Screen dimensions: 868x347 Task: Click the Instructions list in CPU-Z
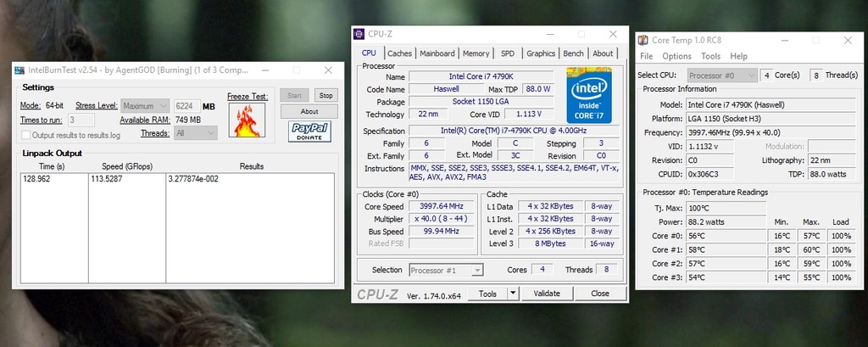[514, 173]
